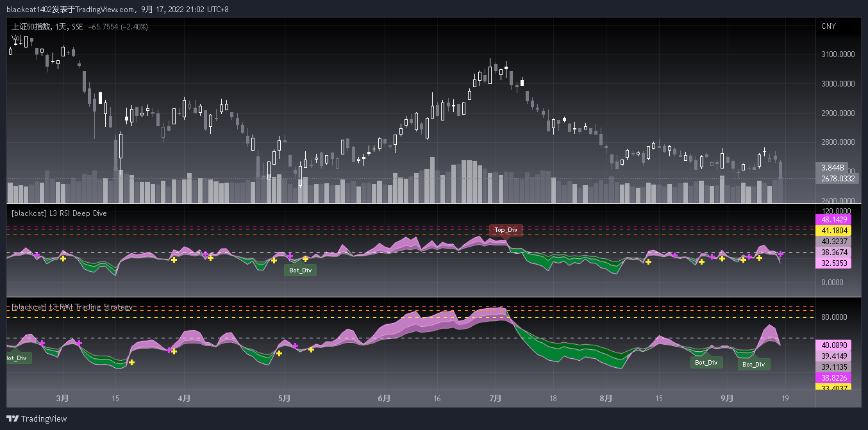Screen dimensions: 868x430
Task: Click the magenta 48.1429 value tag
Action: [833, 219]
